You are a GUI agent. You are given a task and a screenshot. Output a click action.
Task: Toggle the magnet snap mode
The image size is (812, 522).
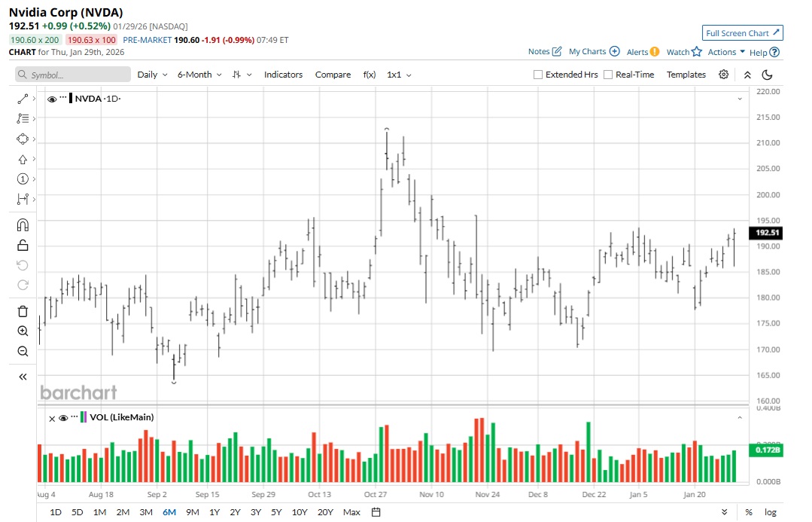23,225
